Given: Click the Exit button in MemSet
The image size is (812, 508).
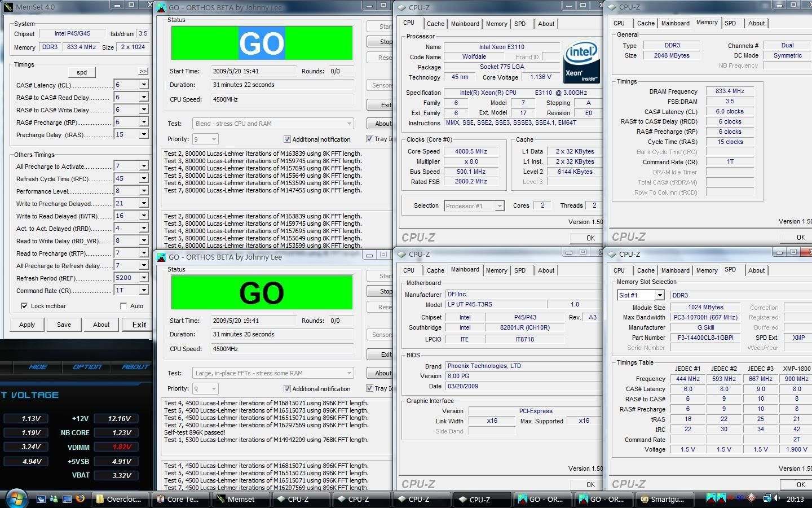Looking at the screenshot, I should pos(139,325).
